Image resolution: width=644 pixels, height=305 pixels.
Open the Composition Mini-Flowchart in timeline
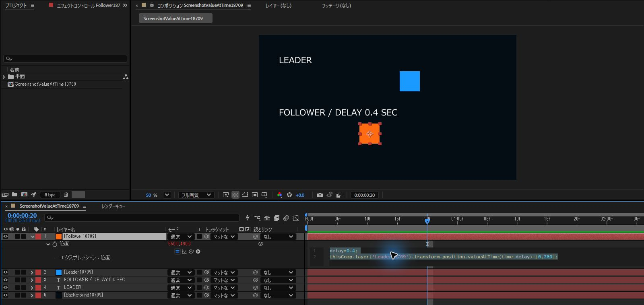(x=257, y=218)
